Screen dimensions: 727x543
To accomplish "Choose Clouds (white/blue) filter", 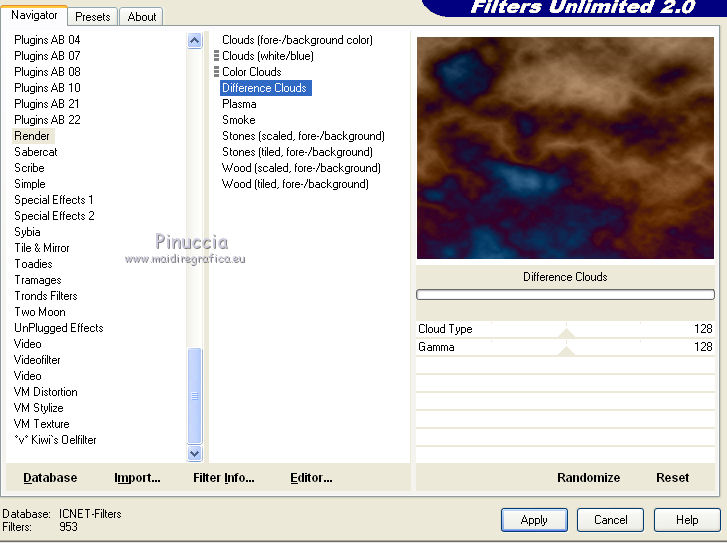I will click(268, 56).
